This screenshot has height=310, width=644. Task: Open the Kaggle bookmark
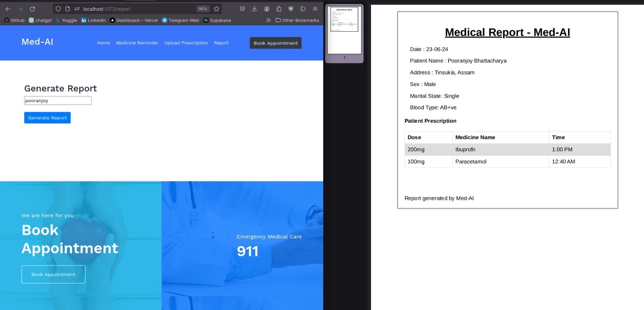66,20
